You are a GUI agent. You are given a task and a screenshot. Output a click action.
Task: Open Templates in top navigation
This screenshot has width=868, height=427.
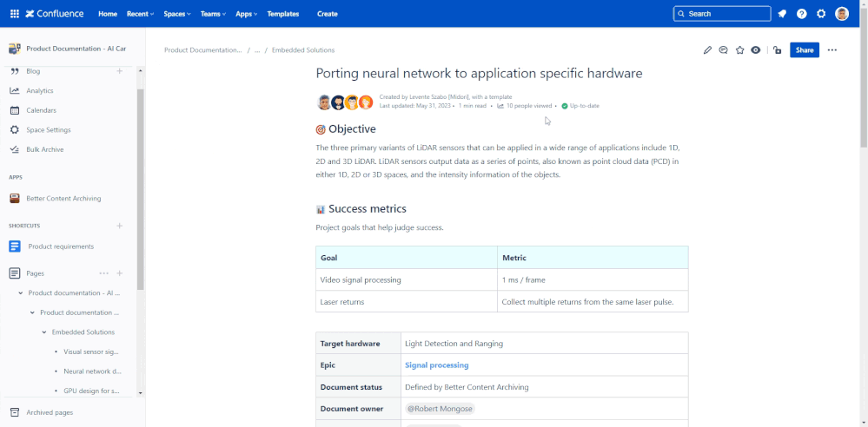point(283,14)
